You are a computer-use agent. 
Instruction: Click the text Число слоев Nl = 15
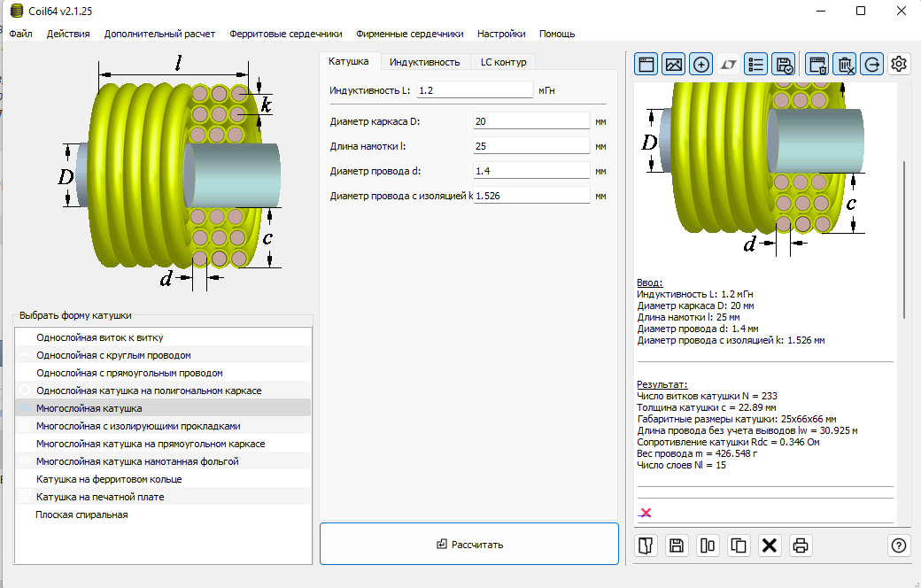click(681, 465)
